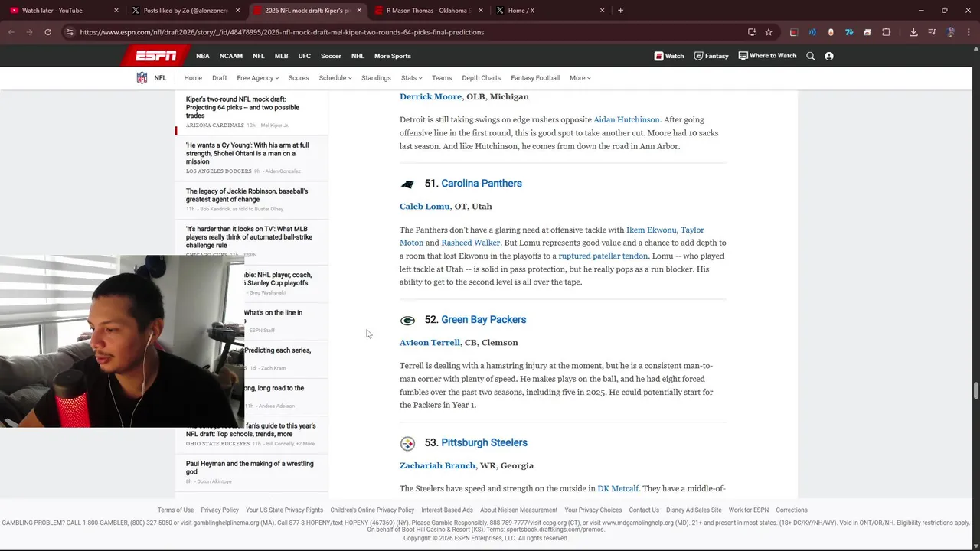Click the Fantasy button in ESPN header

coord(711,56)
